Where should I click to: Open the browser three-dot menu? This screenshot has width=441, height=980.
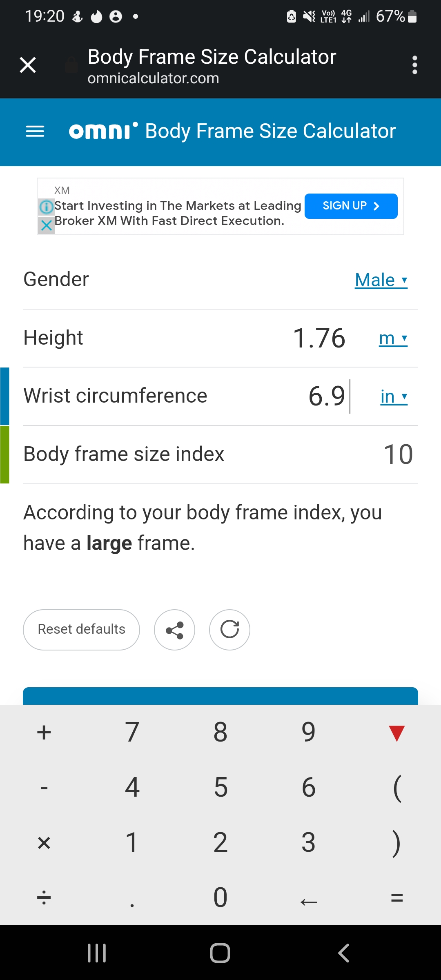[x=414, y=65]
